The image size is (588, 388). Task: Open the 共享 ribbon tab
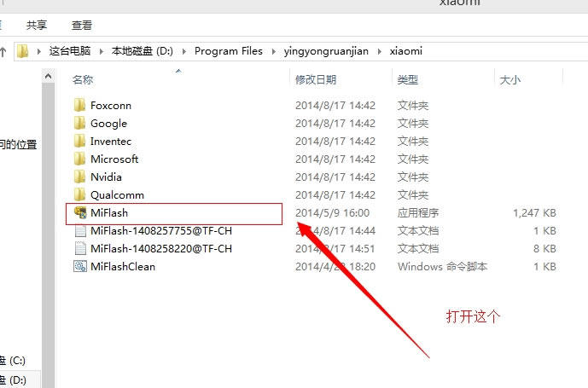pyautogui.click(x=37, y=26)
